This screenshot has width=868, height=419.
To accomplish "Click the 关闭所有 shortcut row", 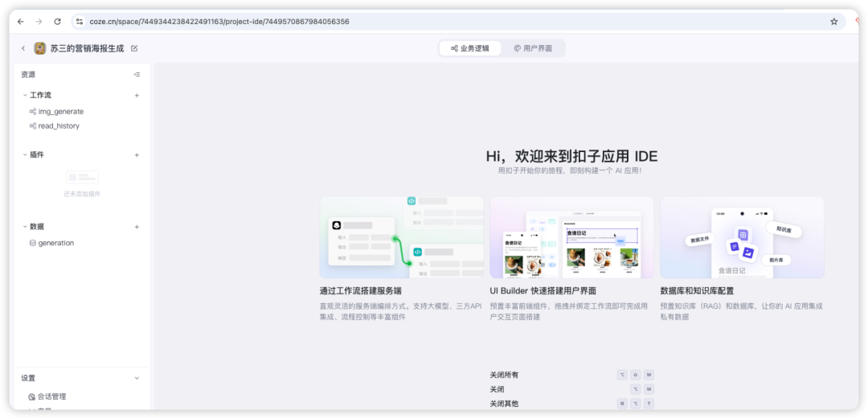I will click(x=572, y=376).
